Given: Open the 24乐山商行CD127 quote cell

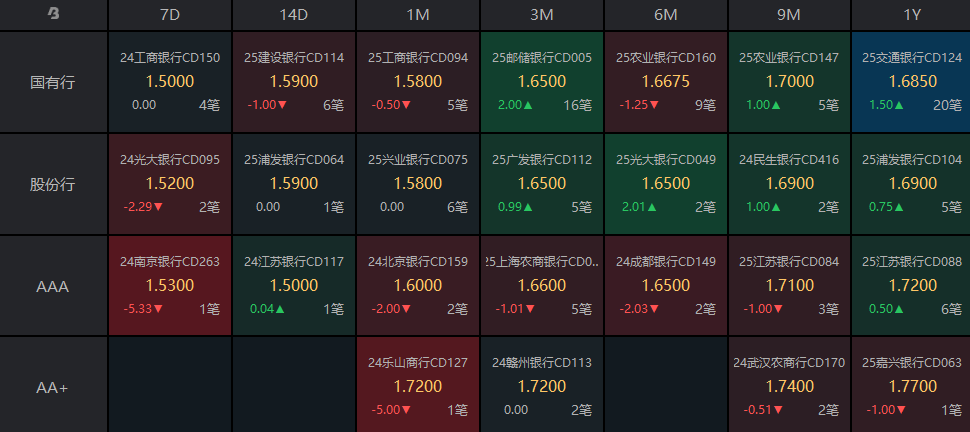Looking at the screenshot, I should pyautogui.click(x=418, y=387).
